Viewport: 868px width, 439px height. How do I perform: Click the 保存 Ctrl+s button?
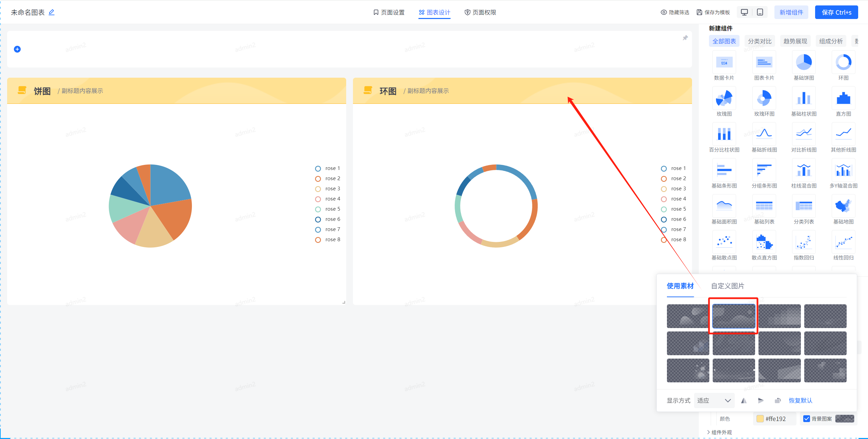point(836,12)
